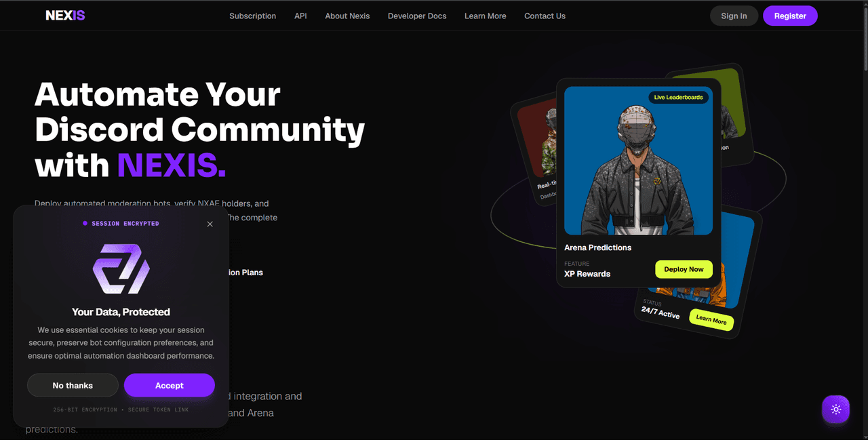868x440 pixels.
Task: Decline cookies with No thanks
Action: click(73, 385)
